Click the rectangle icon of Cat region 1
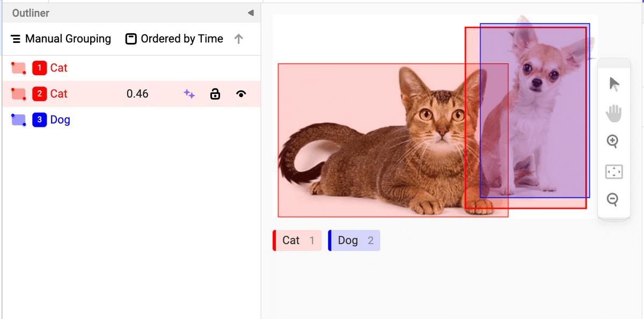 pyautogui.click(x=19, y=68)
